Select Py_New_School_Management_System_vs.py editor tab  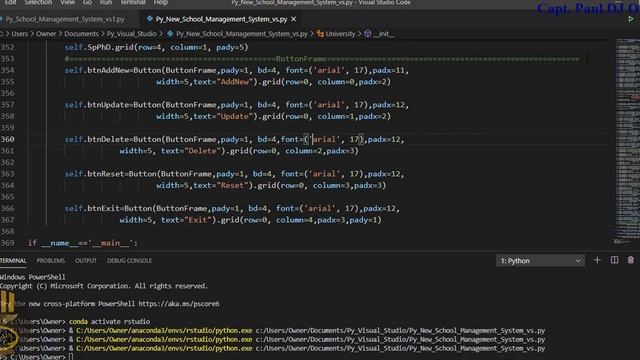[x=221, y=19]
